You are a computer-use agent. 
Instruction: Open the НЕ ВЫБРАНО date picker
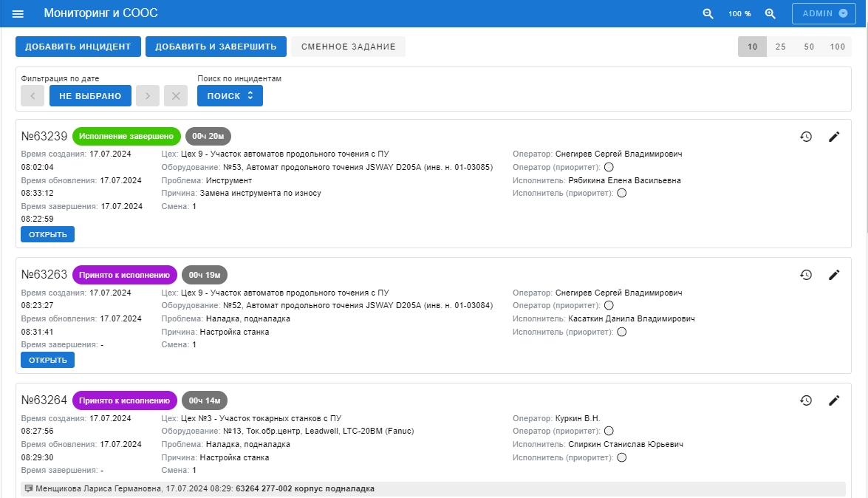coord(90,96)
